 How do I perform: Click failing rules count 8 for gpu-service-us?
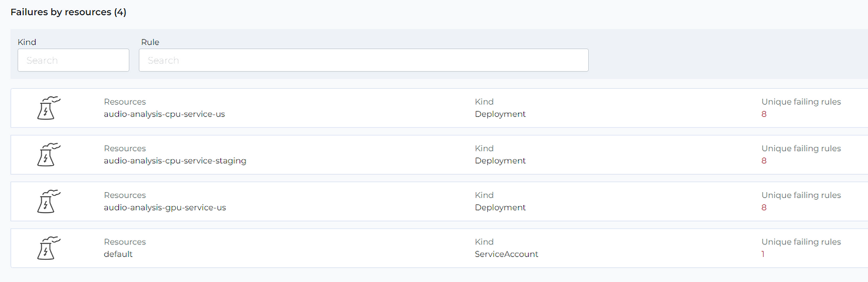[x=764, y=207]
